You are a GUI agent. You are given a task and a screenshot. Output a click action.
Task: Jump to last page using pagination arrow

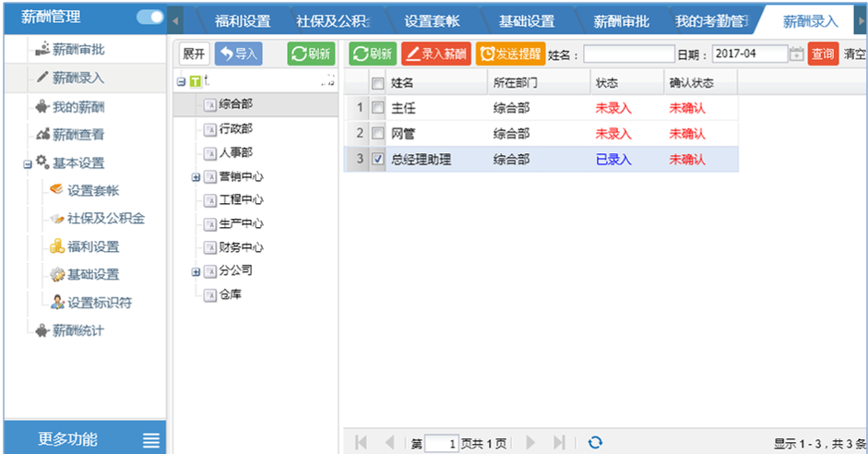[x=559, y=443]
